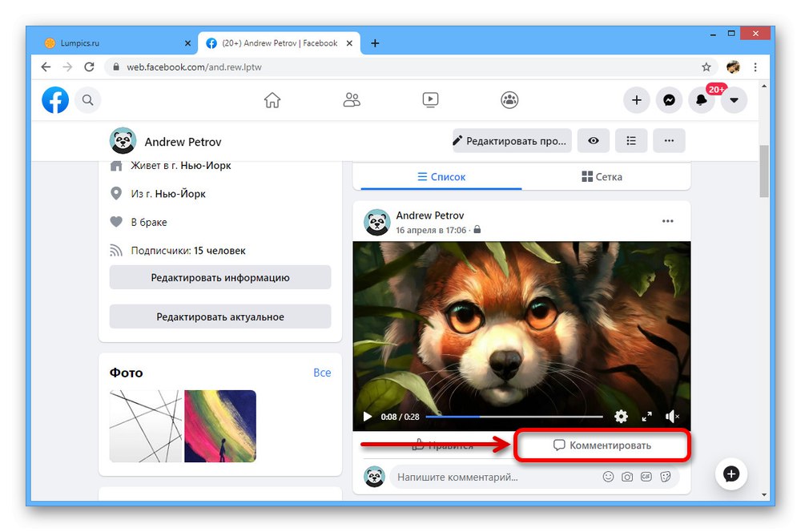Open a new browser tab
This screenshot has height=532, width=801.
click(x=375, y=43)
